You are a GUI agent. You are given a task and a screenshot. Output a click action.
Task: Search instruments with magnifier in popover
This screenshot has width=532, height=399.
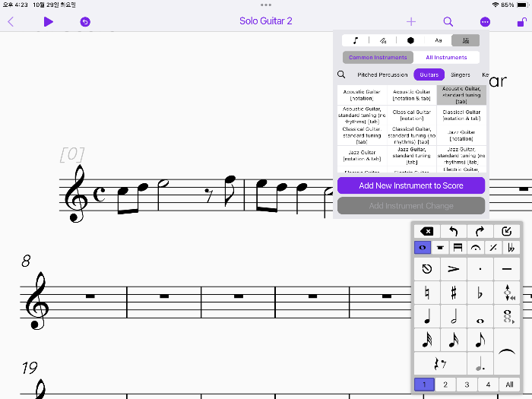pos(341,74)
